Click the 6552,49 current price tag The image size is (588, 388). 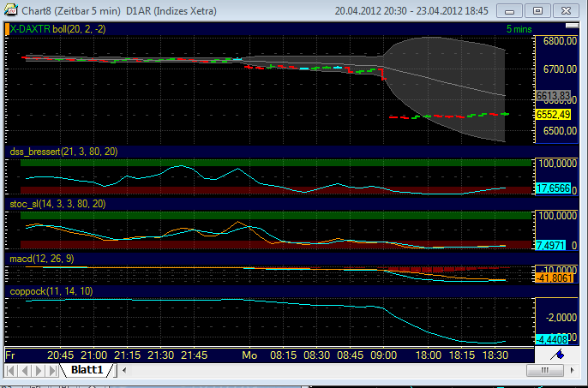click(553, 114)
